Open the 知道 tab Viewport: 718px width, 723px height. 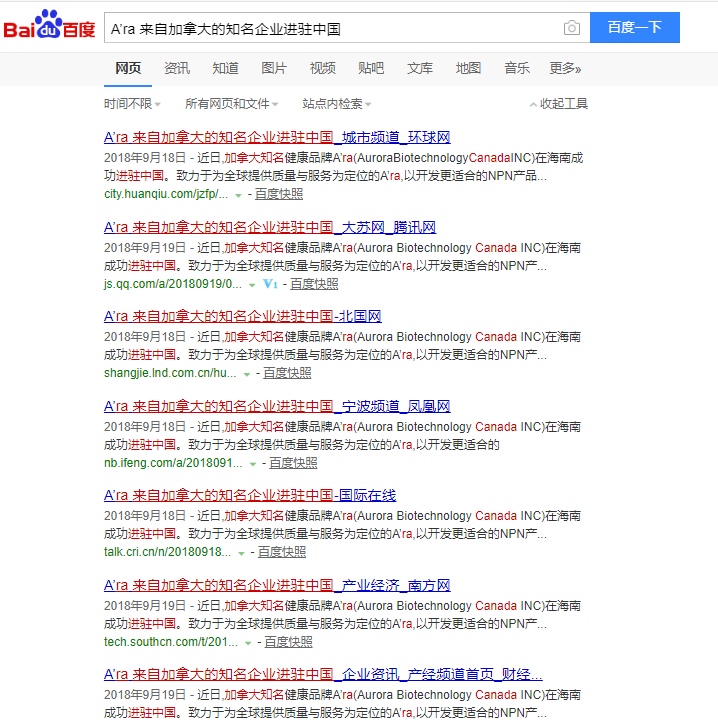[225, 68]
